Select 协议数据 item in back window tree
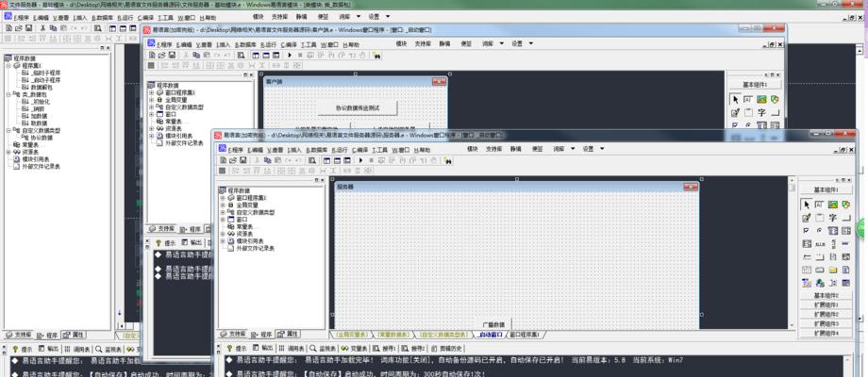Screen dimensions: 868x377 point(41,138)
